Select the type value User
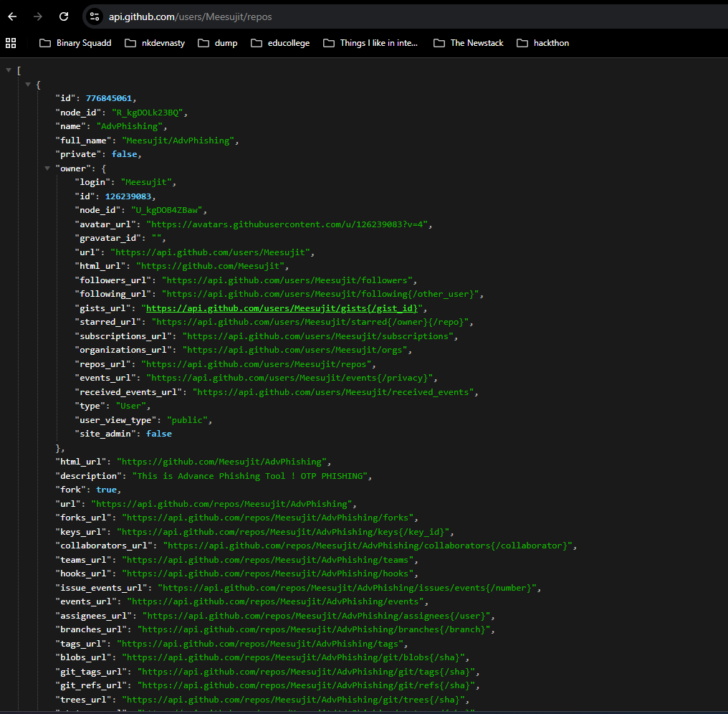728x714 pixels. (x=131, y=406)
